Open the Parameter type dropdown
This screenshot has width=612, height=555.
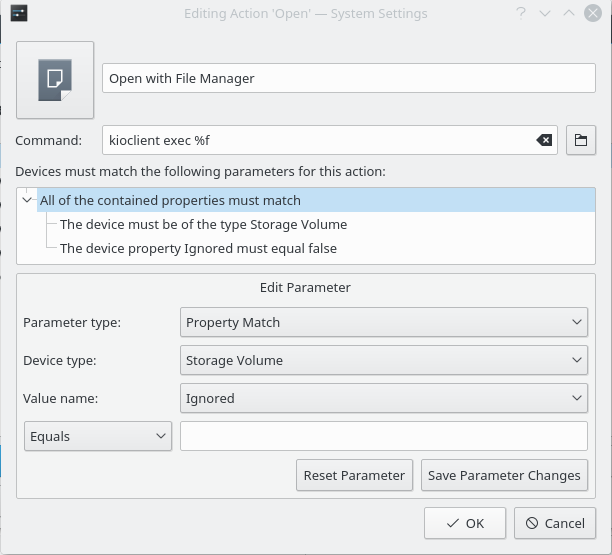click(383, 323)
